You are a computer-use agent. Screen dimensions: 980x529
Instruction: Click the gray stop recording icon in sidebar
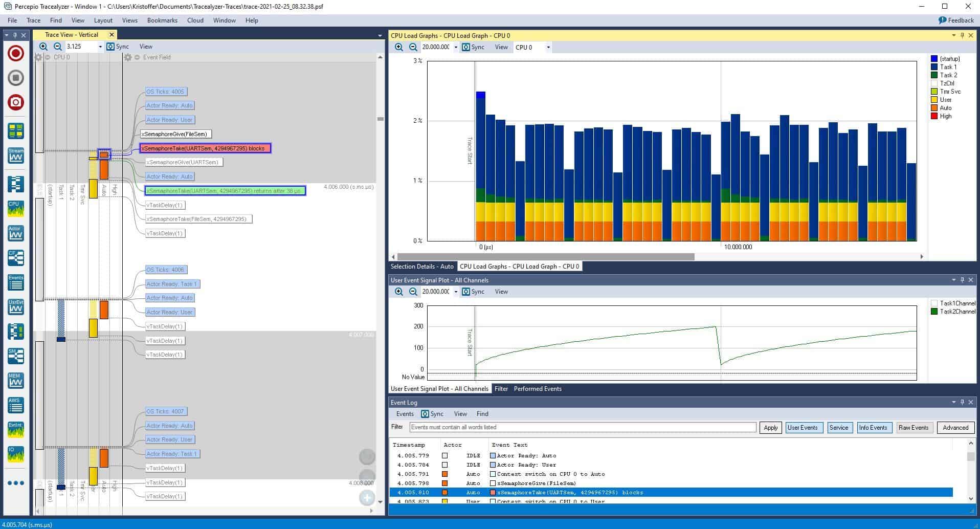point(15,78)
